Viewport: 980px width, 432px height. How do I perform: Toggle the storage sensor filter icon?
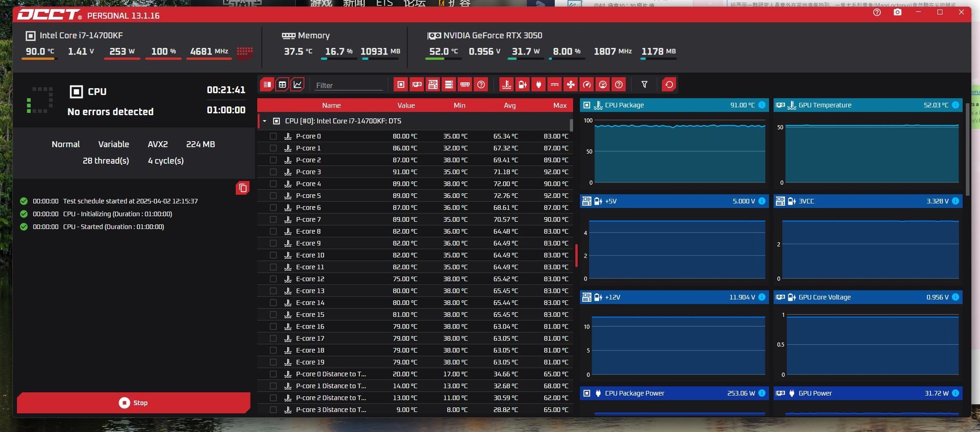449,85
